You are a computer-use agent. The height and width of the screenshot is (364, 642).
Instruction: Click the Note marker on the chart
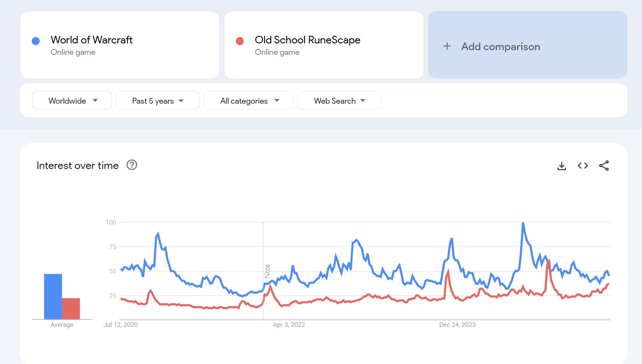267,271
